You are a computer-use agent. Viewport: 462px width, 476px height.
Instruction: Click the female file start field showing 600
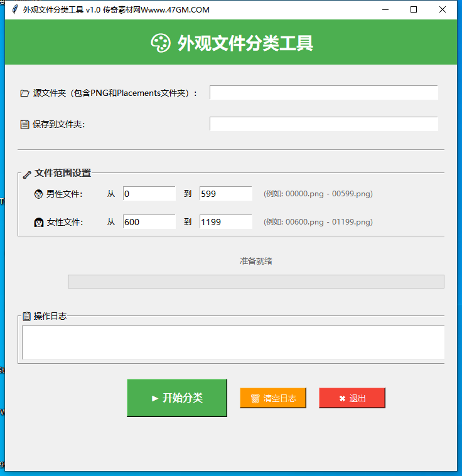pyautogui.click(x=149, y=222)
